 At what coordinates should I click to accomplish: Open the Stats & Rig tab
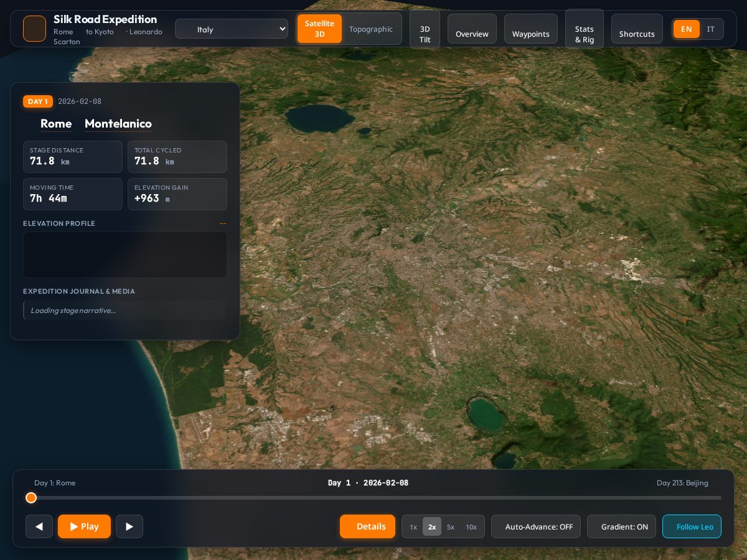(585, 29)
